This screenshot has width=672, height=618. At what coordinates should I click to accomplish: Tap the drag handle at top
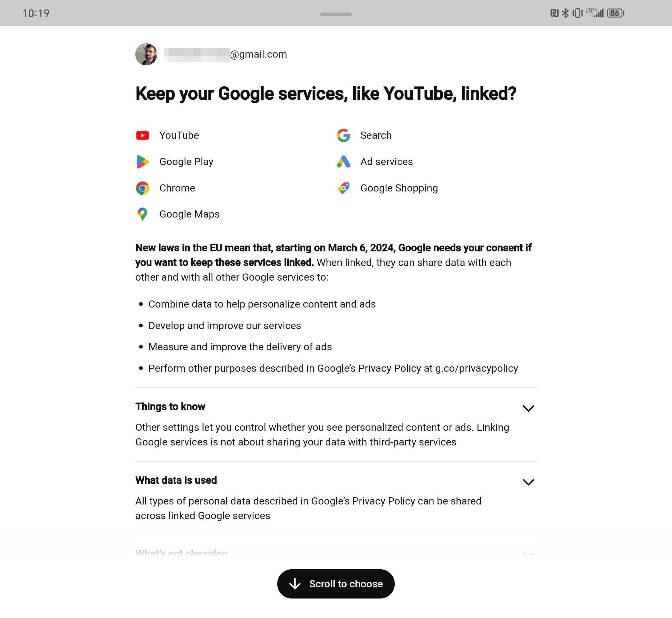[x=336, y=14]
